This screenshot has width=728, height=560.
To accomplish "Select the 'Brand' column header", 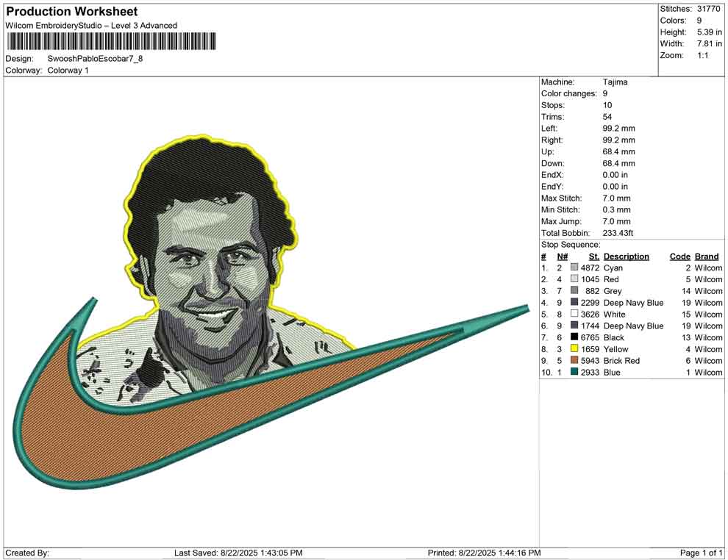I will click(x=707, y=256).
